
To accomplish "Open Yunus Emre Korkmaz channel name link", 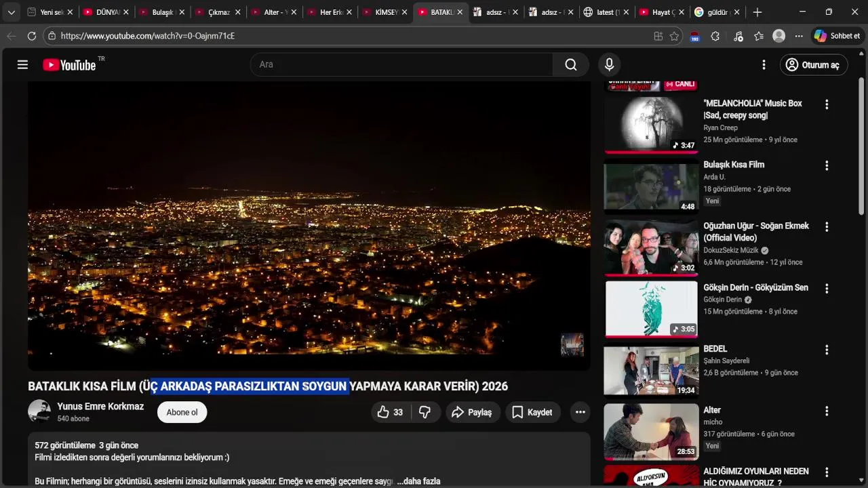I will [100, 407].
